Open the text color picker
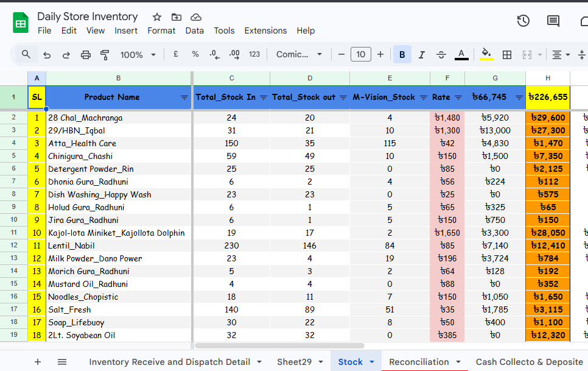The width and height of the screenshot is (588, 371). (x=461, y=55)
